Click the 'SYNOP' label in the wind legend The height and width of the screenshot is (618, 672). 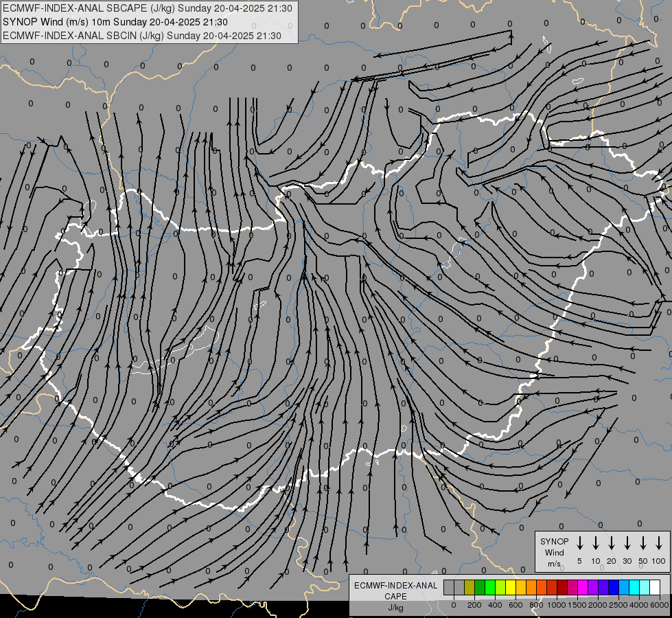click(x=554, y=541)
